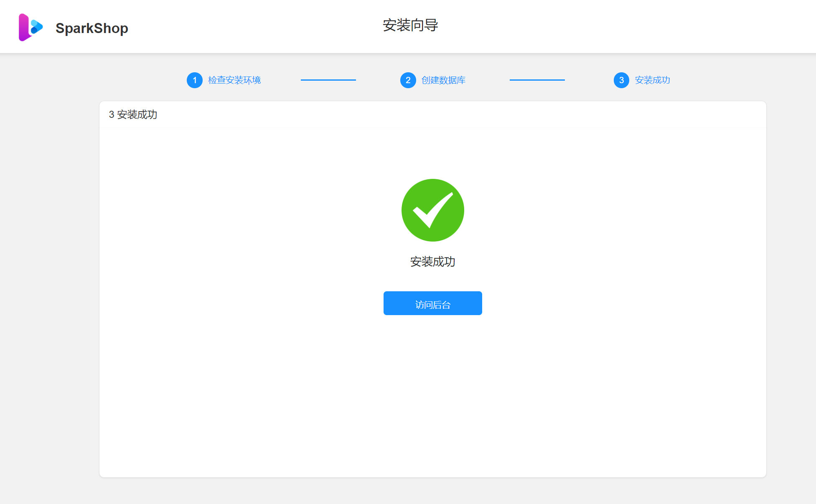Click gray margin beneath the white card
Viewport: 816px width, 504px height.
(x=432, y=491)
